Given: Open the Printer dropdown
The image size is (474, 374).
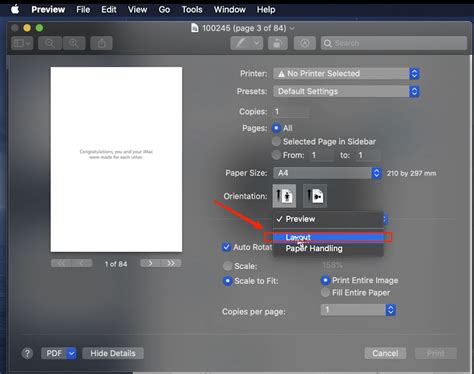Looking at the screenshot, I should 346,74.
